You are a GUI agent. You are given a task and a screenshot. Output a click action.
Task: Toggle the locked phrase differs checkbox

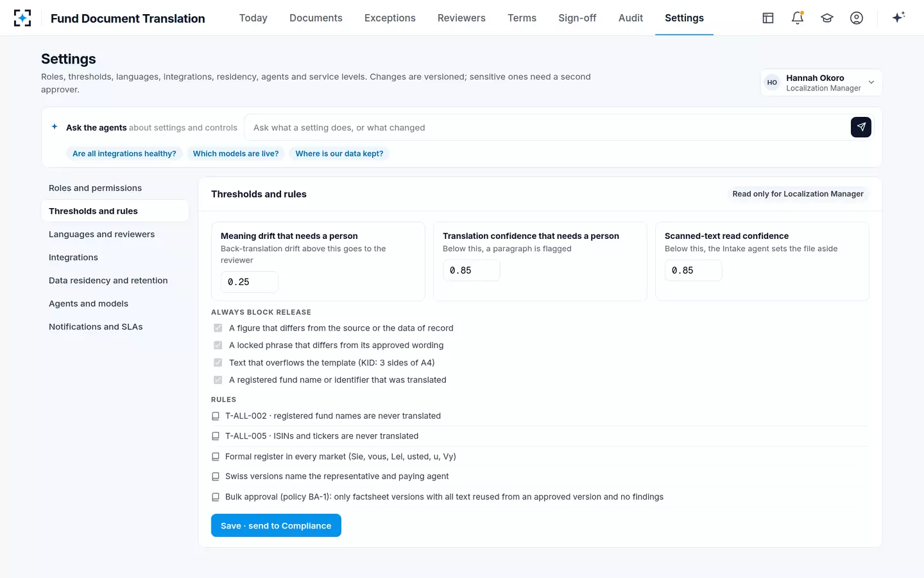click(218, 346)
